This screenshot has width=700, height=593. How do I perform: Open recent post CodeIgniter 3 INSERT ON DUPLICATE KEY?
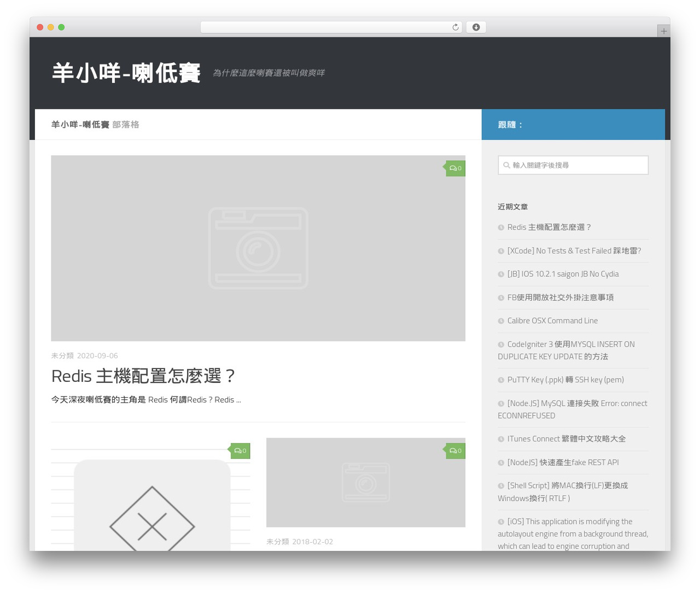[566, 351]
